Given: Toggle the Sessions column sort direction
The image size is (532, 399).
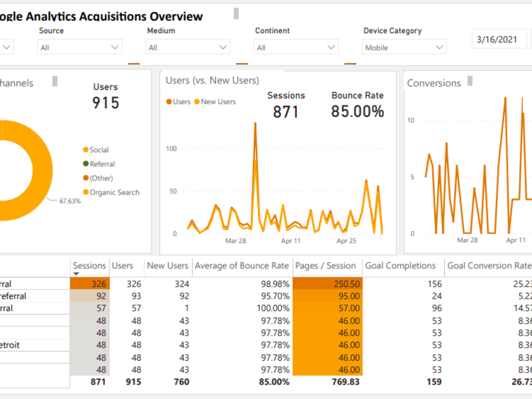Looking at the screenshot, I should (89, 265).
